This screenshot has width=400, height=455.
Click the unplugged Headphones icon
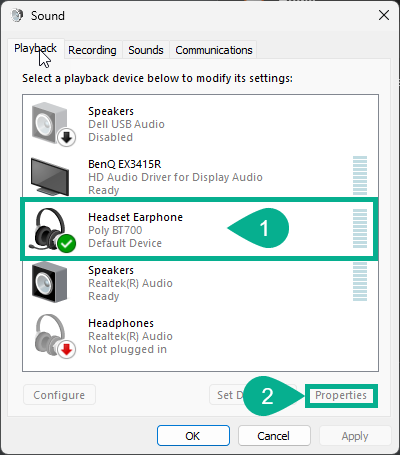(55, 336)
